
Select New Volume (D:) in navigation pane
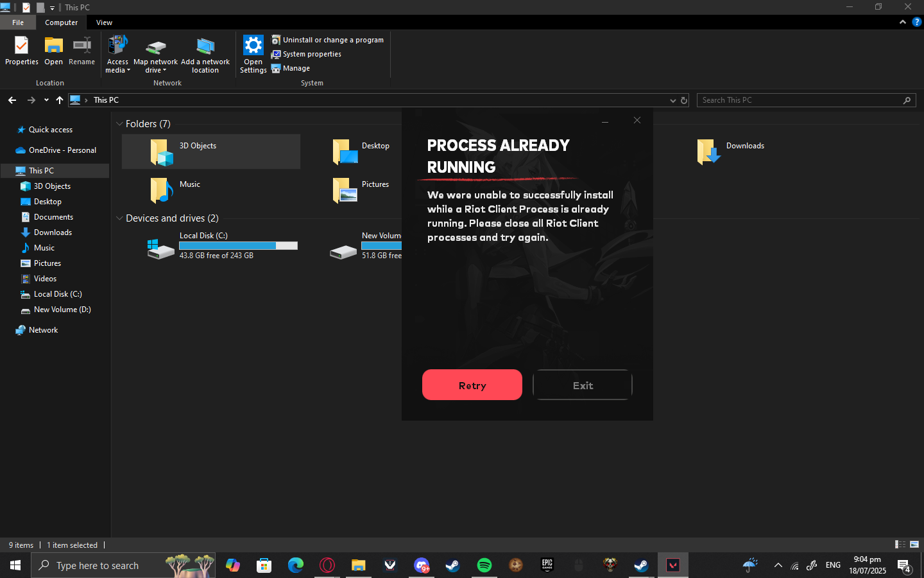point(62,310)
